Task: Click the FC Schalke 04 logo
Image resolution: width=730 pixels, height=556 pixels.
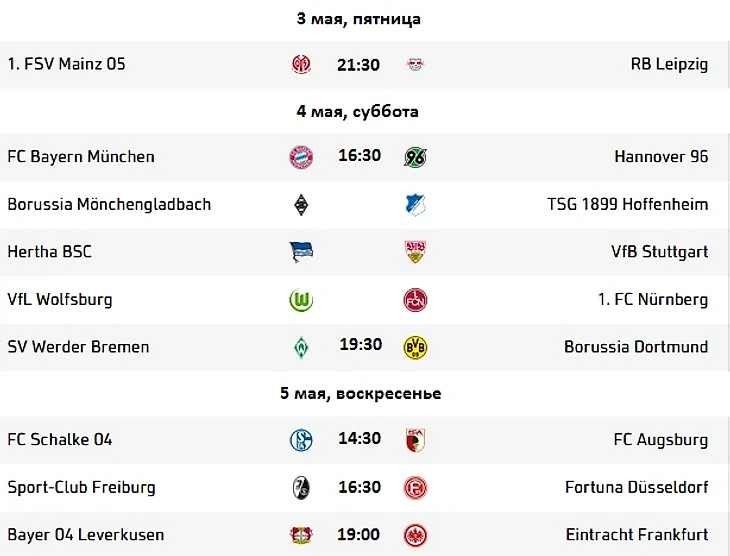Action: tap(300, 440)
